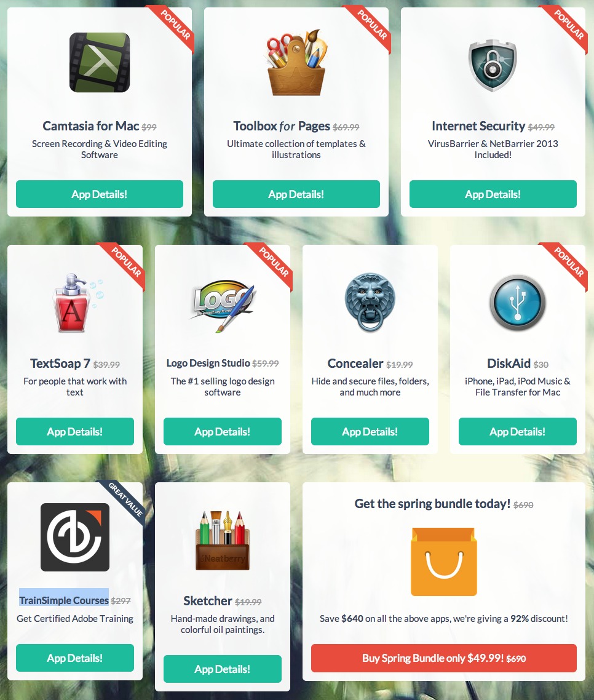594x700 pixels.
Task: Open App Details for Sketcher
Action: click(222, 669)
